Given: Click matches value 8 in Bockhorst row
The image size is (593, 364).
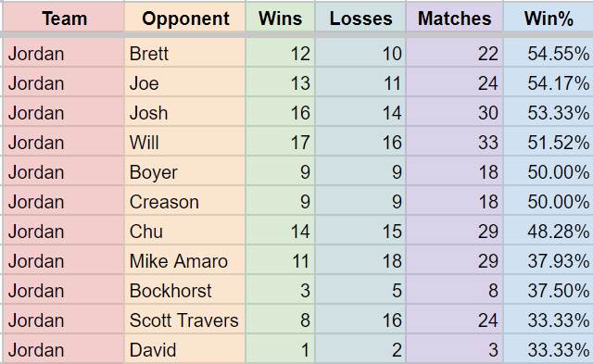Looking at the screenshot, I should point(455,291).
